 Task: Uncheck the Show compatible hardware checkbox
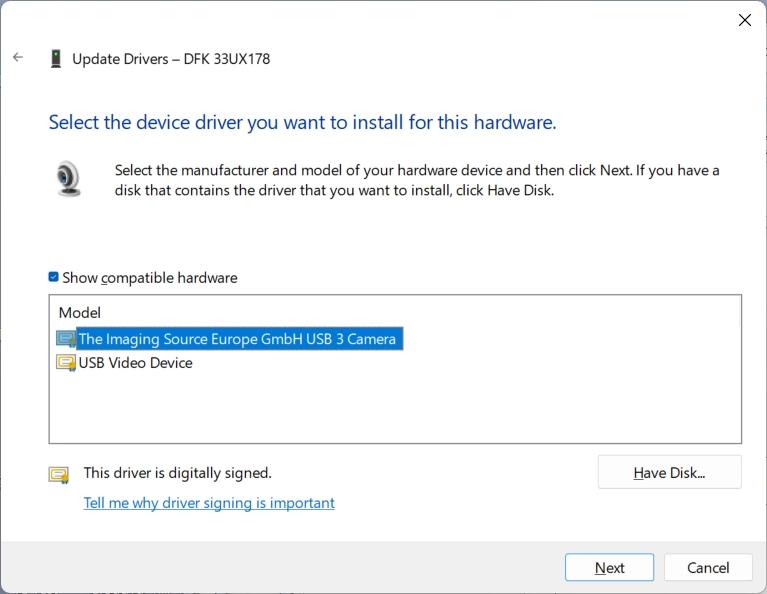point(54,277)
